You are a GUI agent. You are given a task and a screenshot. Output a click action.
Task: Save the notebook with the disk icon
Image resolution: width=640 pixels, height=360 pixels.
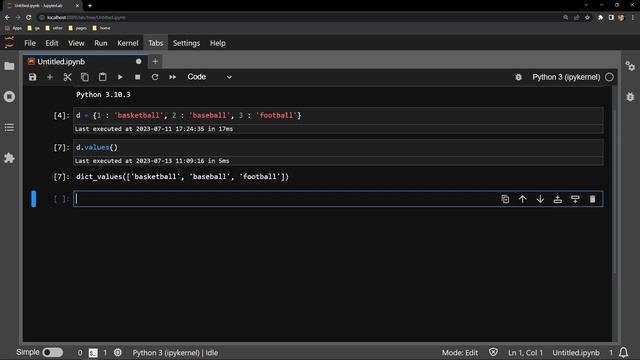(x=32, y=77)
